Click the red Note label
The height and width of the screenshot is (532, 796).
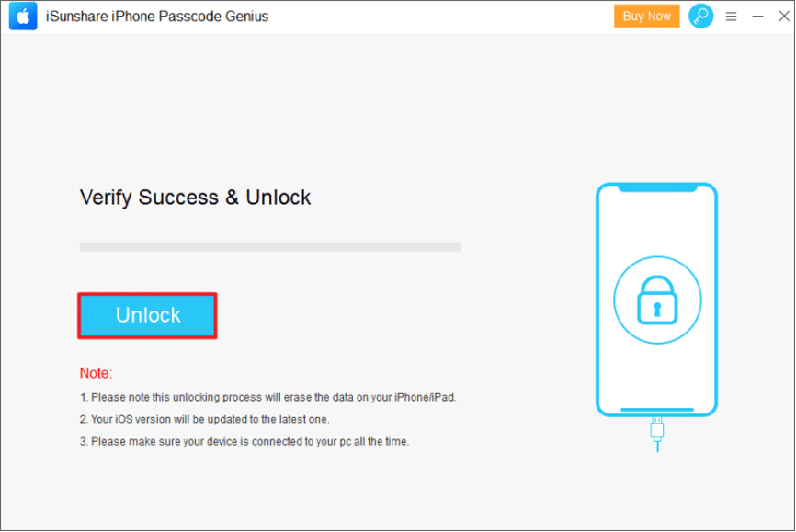pyautogui.click(x=94, y=373)
